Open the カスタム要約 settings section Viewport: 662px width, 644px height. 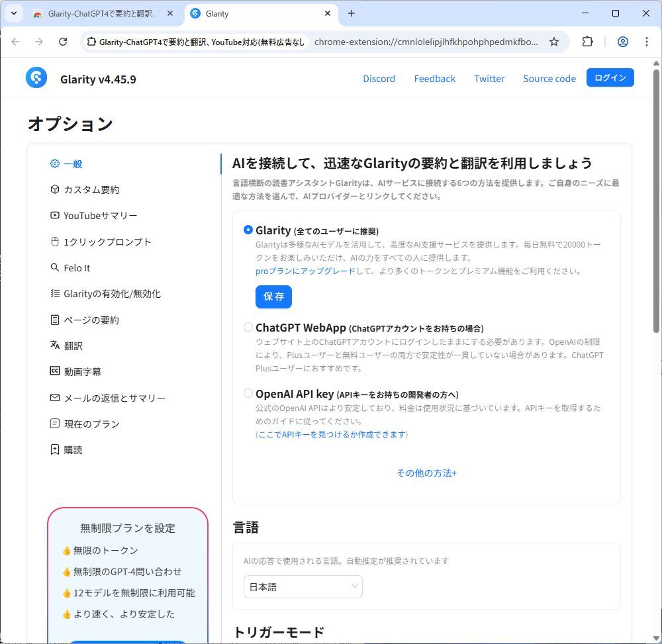(x=91, y=189)
